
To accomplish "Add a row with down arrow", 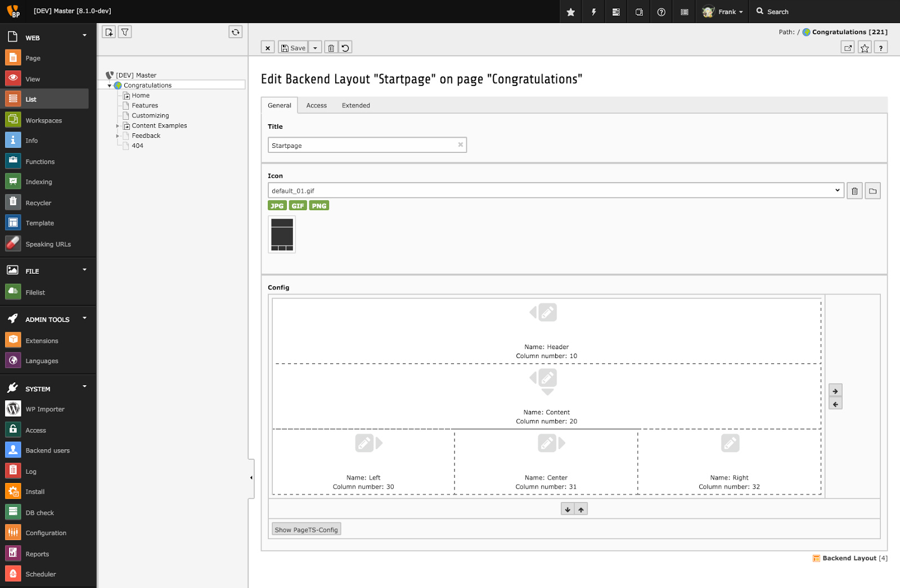I will point(568,509).
